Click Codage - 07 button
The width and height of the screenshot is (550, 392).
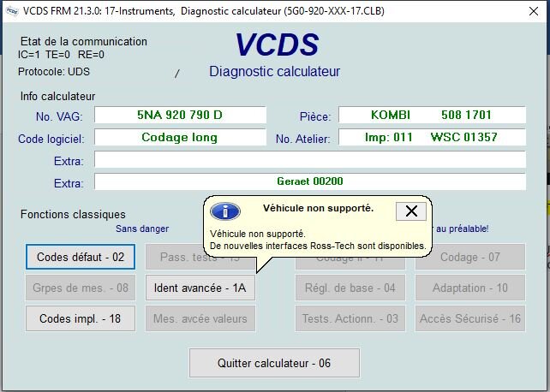pyautogui.click(x=470, y=257)
